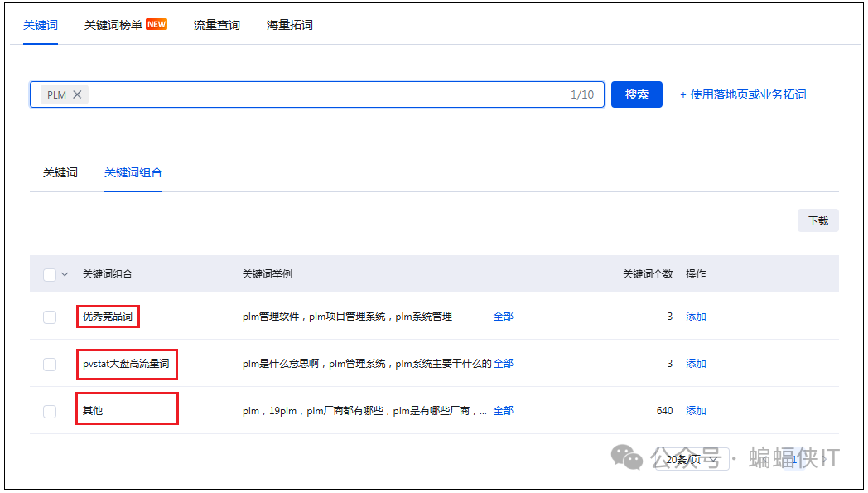Viewport: 868px width, 493px height.
Task: Focus the keyword search input field
Action: (x=331, y=94)
